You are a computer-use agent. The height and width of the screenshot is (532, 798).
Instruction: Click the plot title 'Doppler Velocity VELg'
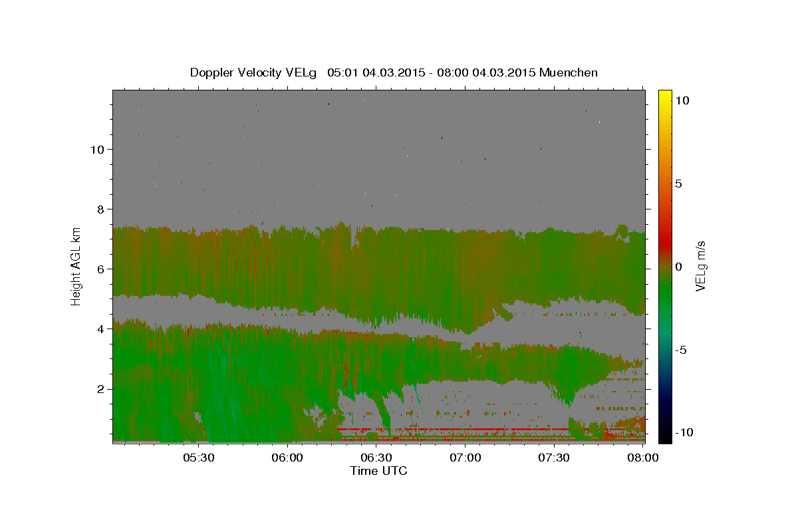click(254, 72)
